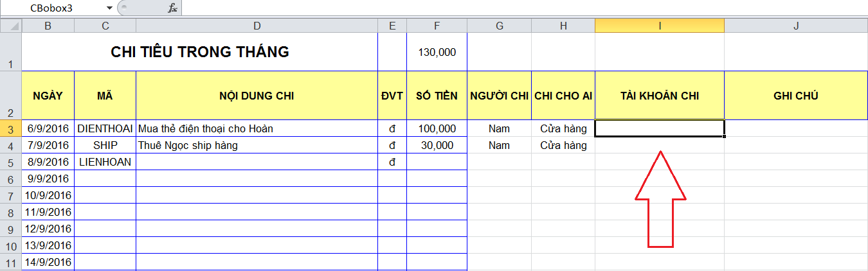Click the CHI TIÊU TRONG THÁNG title cell
This screenshot has width=868, height=271.
[x=199, y=52]
